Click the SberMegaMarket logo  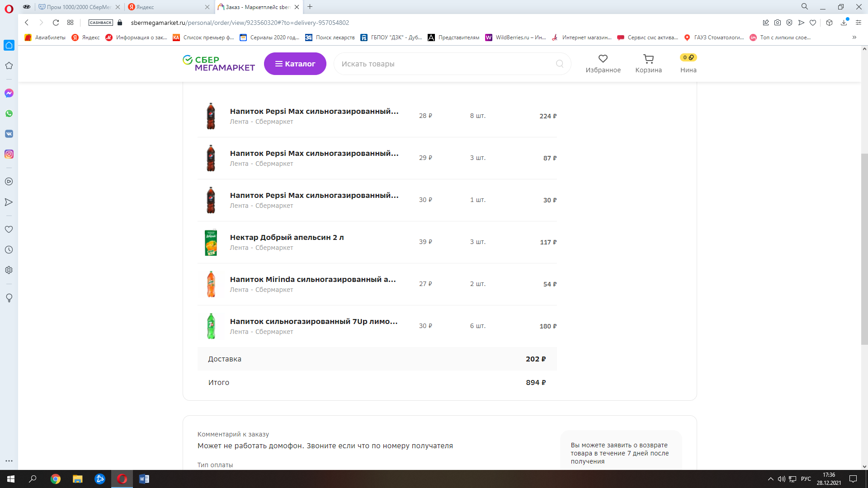219,64
